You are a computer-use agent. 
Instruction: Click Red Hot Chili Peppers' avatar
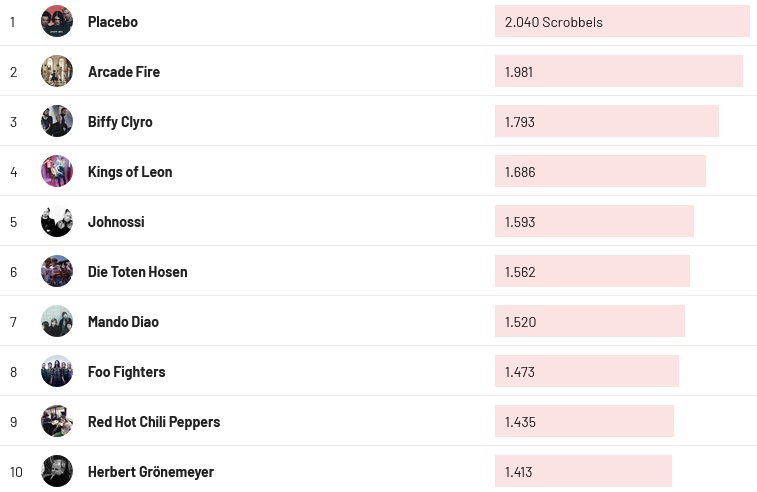tap(57, 421)
